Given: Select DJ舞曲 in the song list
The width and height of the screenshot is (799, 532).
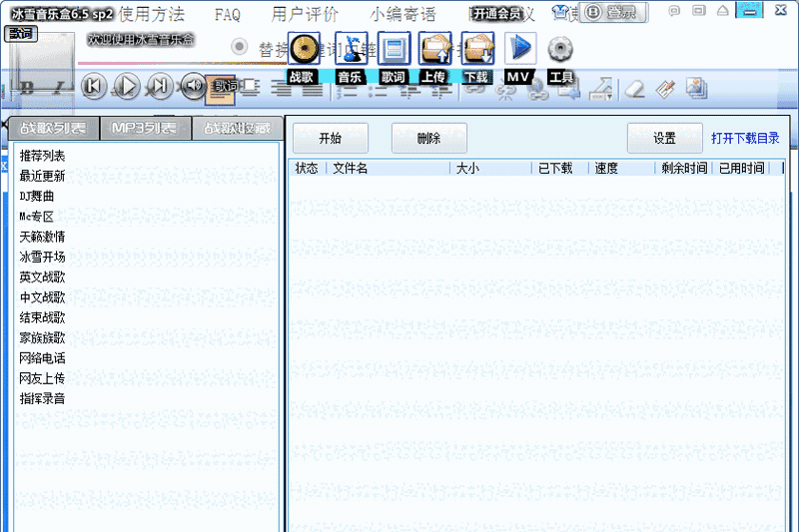Looking at the screenshot, I should [x=37, y=197].
